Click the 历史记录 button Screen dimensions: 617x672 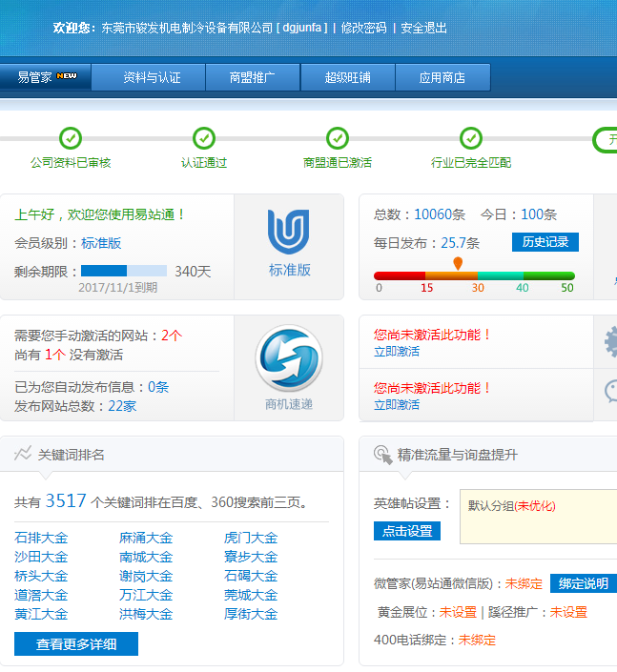coord(545,242)
